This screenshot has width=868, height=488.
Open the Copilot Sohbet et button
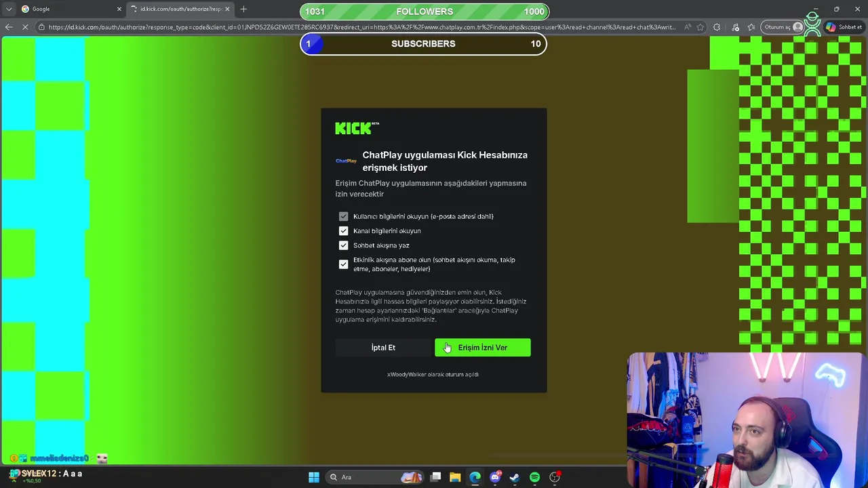[x=844, y=27]
